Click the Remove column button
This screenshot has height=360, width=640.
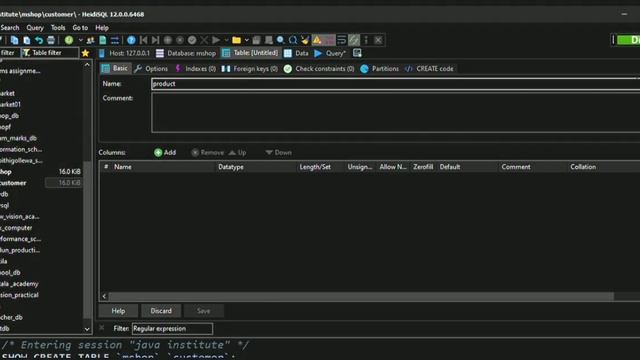208,152
